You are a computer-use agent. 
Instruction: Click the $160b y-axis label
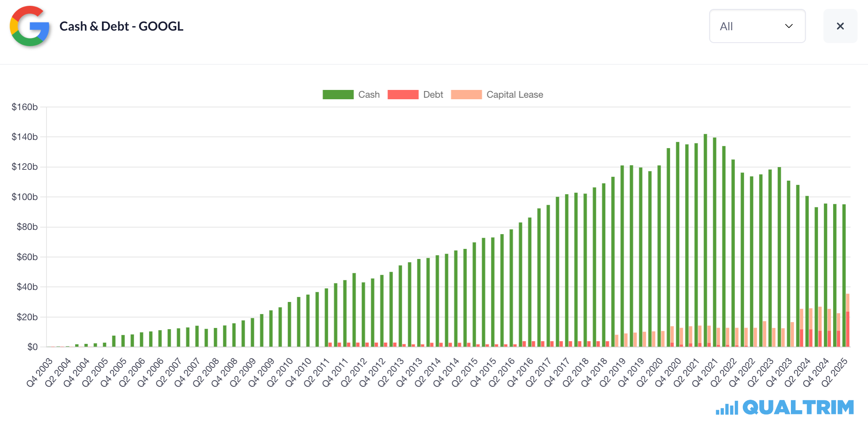(x=24, y=107)
